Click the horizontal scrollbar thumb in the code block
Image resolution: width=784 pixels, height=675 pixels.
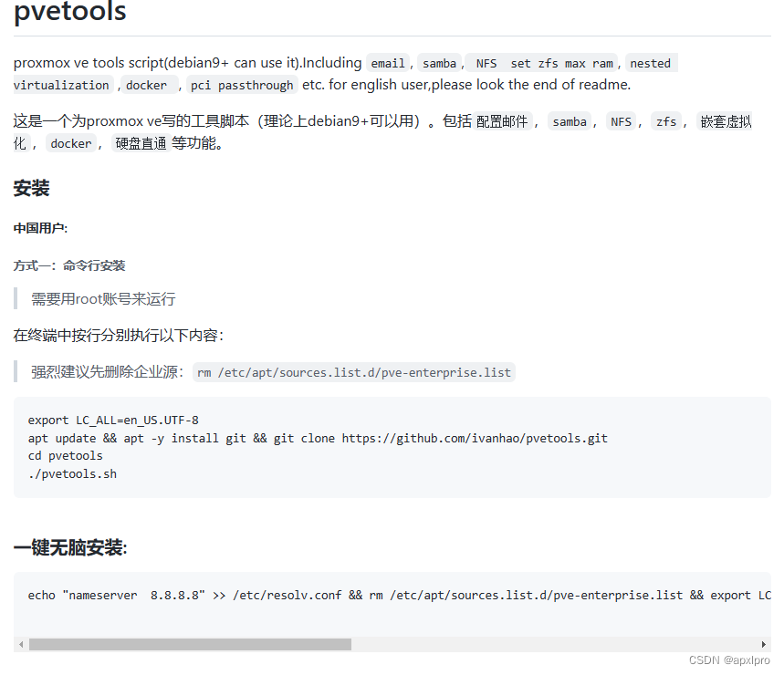coord(190,645)
